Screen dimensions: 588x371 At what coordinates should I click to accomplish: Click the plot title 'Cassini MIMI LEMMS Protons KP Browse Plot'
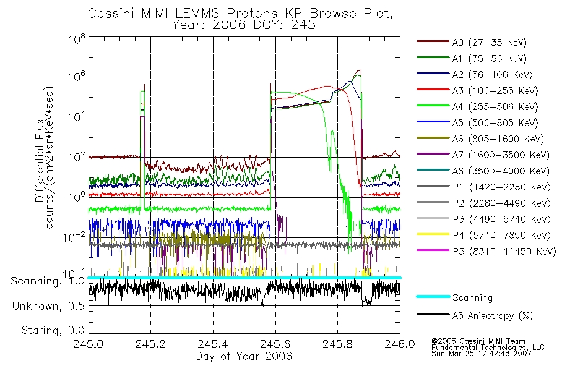[240, 14]
